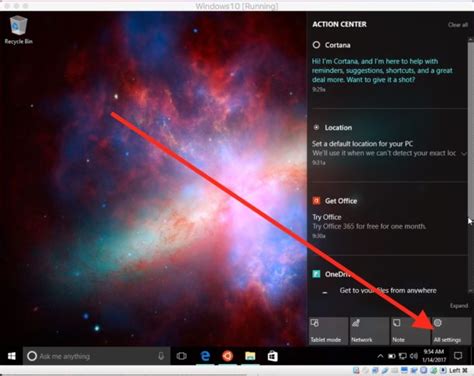Open All settings quick action tile
The image size is (474, 376).
[x=451, y=331]
